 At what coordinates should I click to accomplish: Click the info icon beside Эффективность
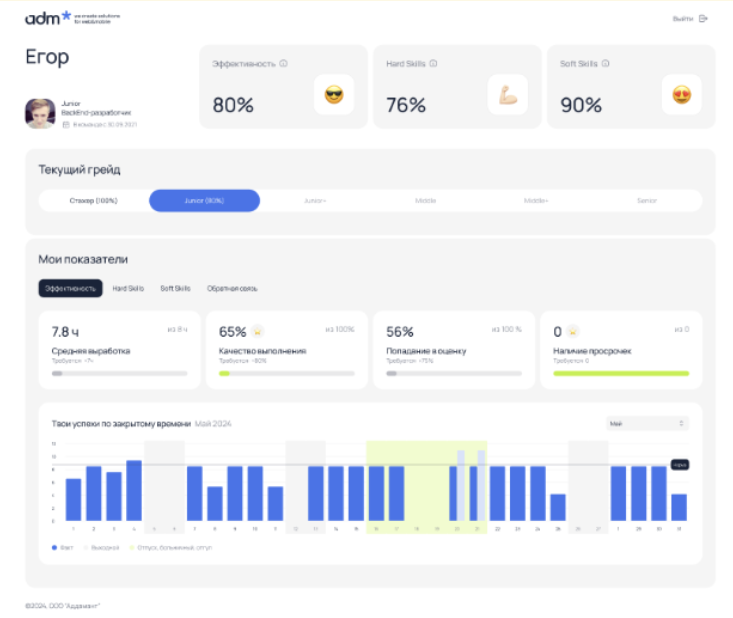click(284, 64)
